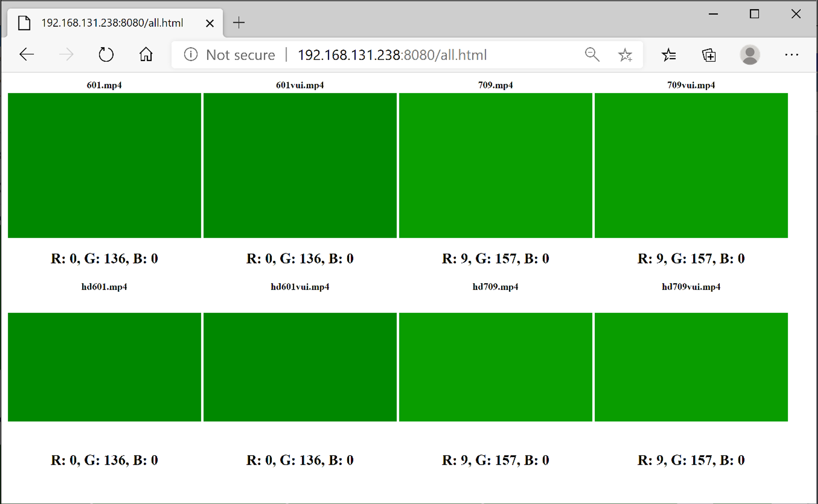Close the all.html tab
This screenshot has height=504, width=818.
click(210, 23)
